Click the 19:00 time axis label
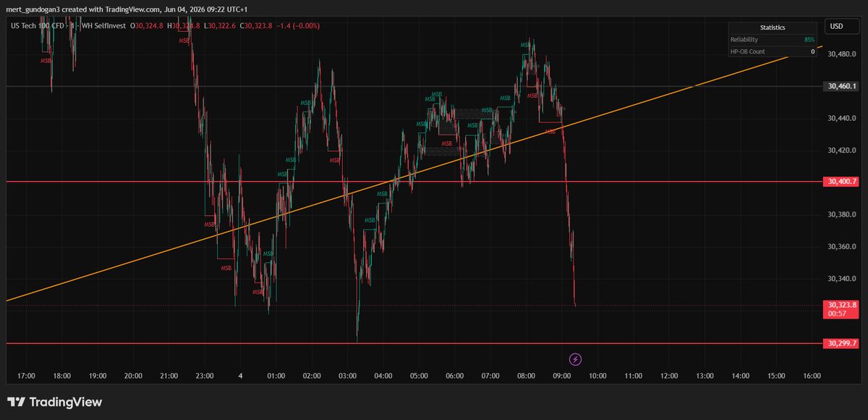The width and height of the screenshot is (868, 420). pyautogui.click(x=98, y=376)
